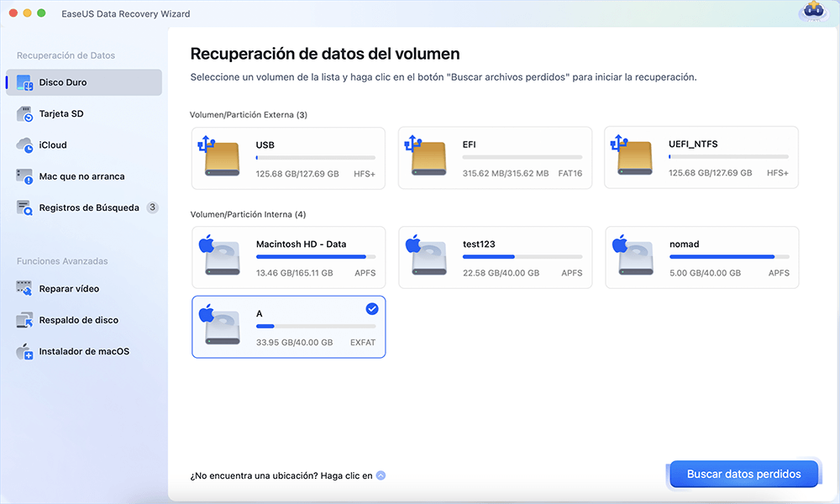Click the EFI volume drive icon
This screenshot has height=504, width=840.
[427, 156]
